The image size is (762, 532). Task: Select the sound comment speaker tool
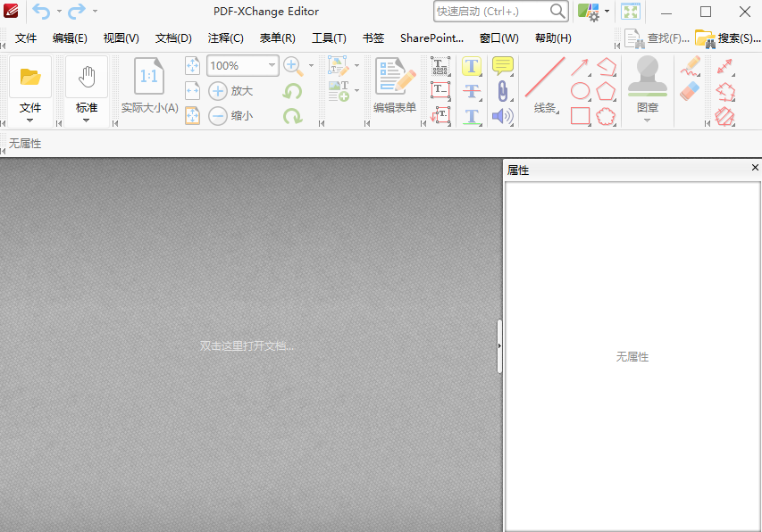tap(503, 114)
